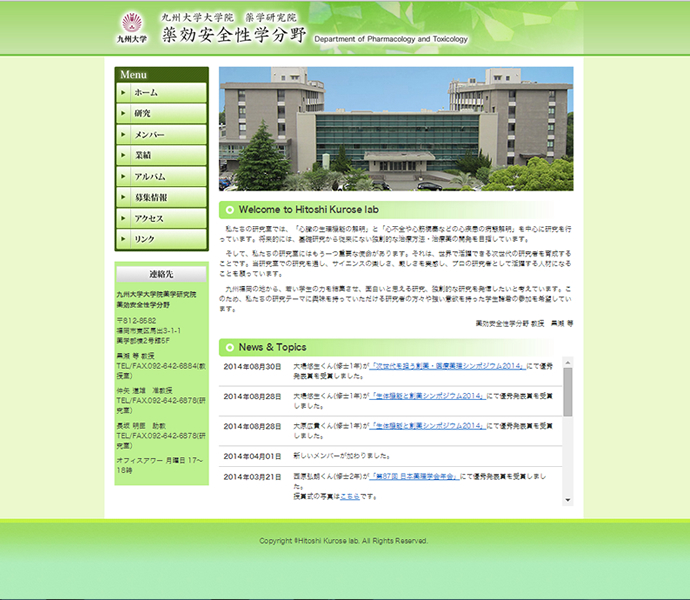Open the 研究 menu item

[x=161, y=114]
